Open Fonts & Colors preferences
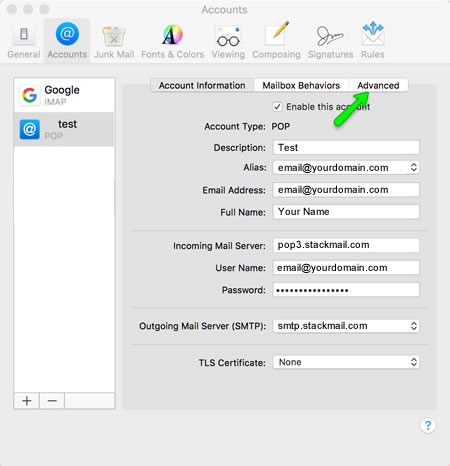 coord(172,41)
